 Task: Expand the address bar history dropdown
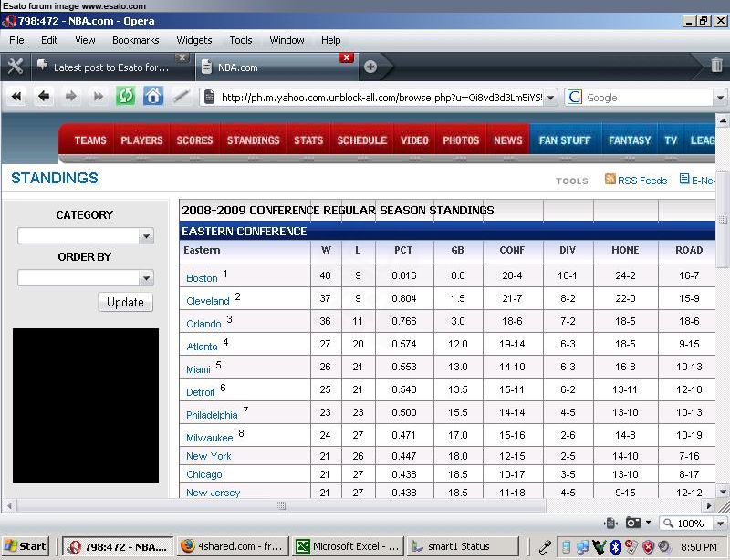click(x=551, y=98)
